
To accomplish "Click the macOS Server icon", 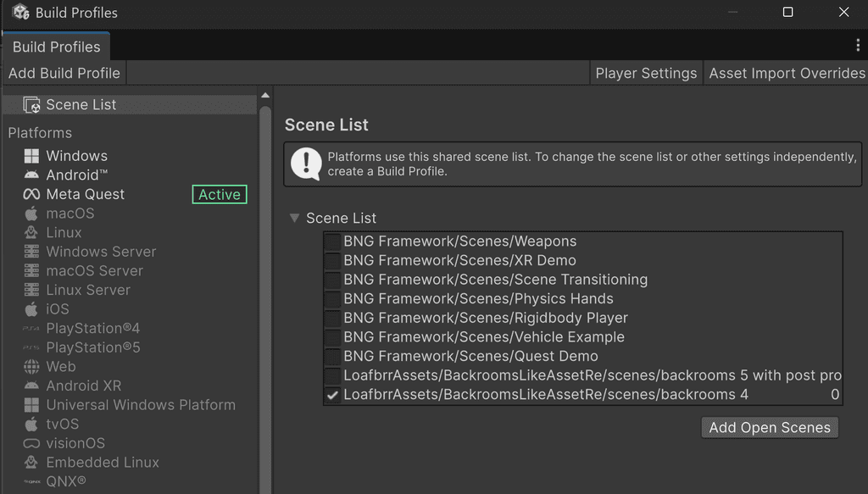I will 31,270.
